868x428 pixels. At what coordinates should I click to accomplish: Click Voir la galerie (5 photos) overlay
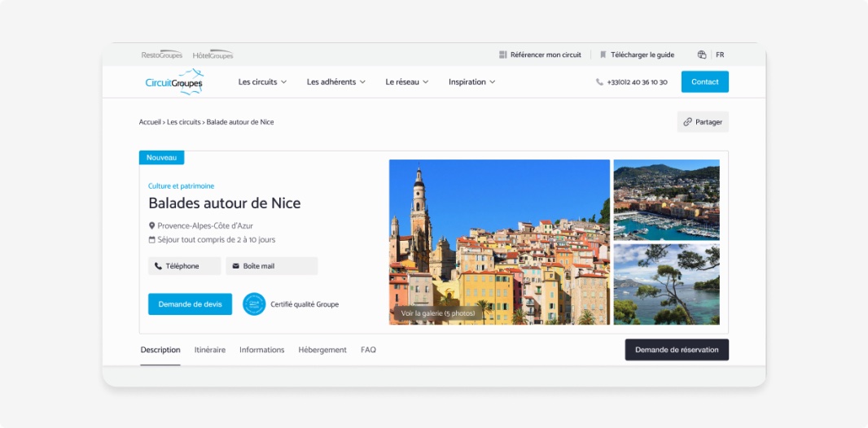click(438, 313)
